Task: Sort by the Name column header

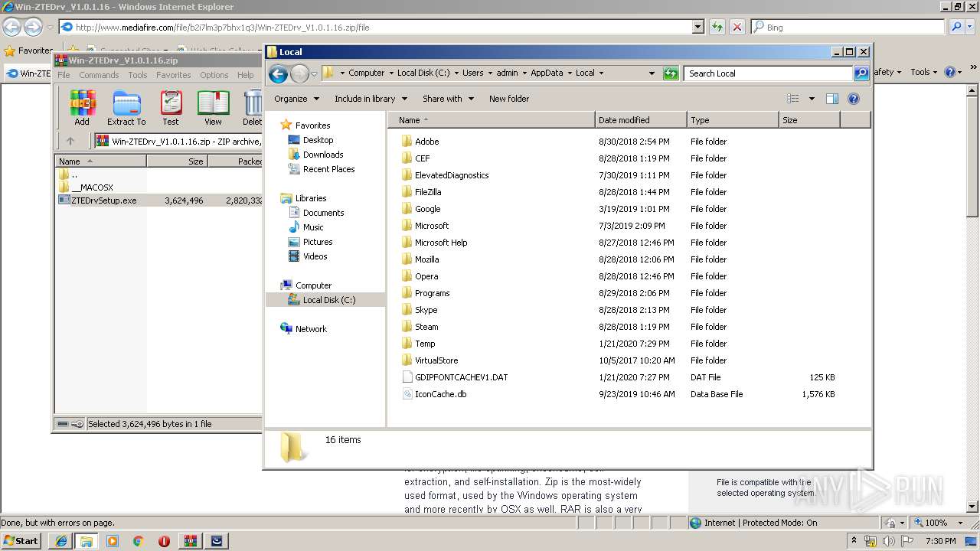Action: [492, 120]
